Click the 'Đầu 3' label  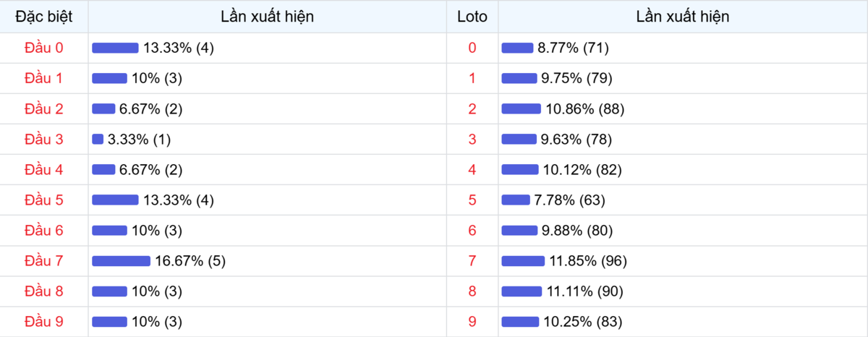pos(44,140)
